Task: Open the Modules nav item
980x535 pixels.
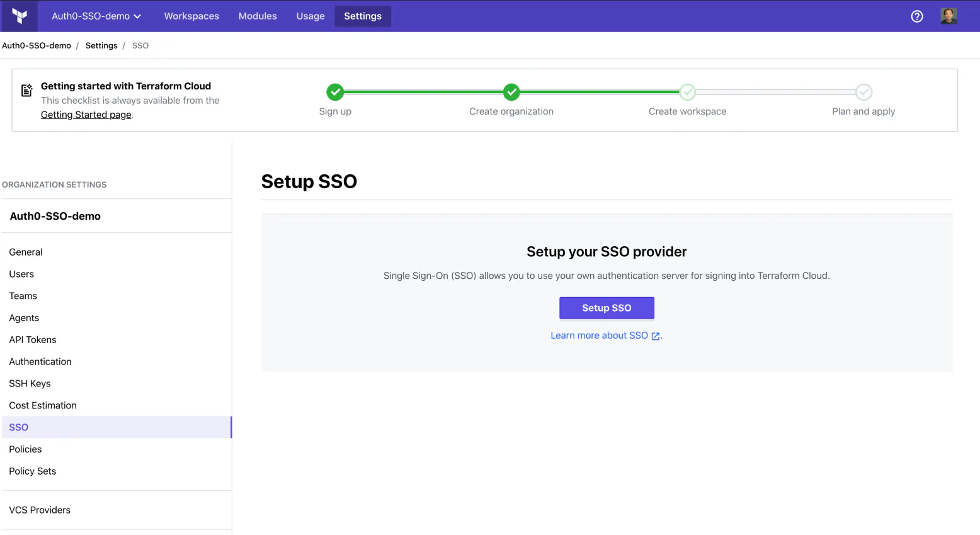Action: click(258, 16)
